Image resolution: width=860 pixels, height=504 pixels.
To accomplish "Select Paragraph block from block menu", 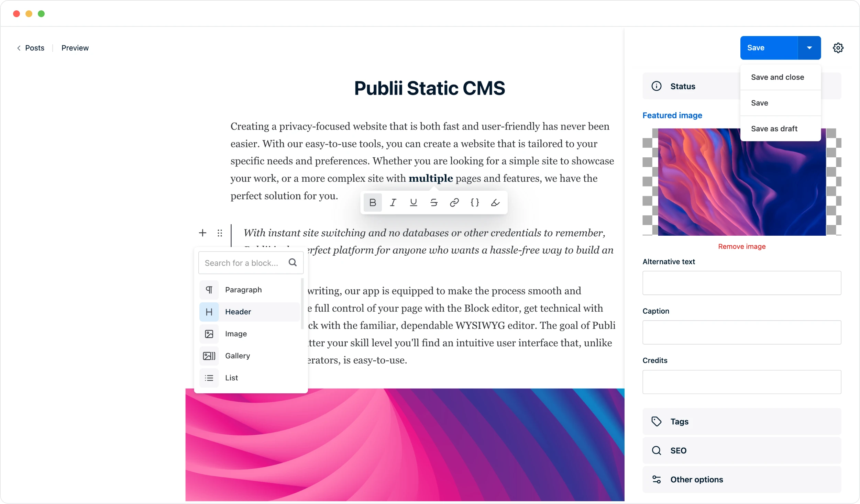I will click(x=243, y=289).
